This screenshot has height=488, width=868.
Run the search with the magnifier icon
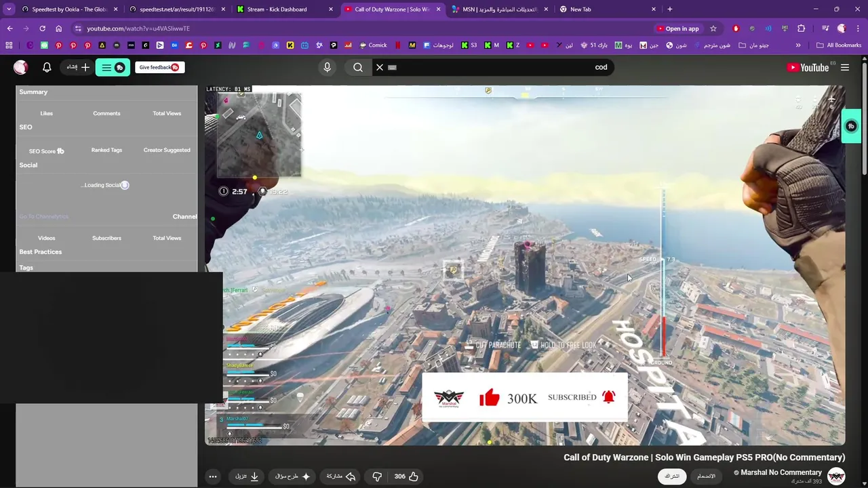(x=358, y=67)
